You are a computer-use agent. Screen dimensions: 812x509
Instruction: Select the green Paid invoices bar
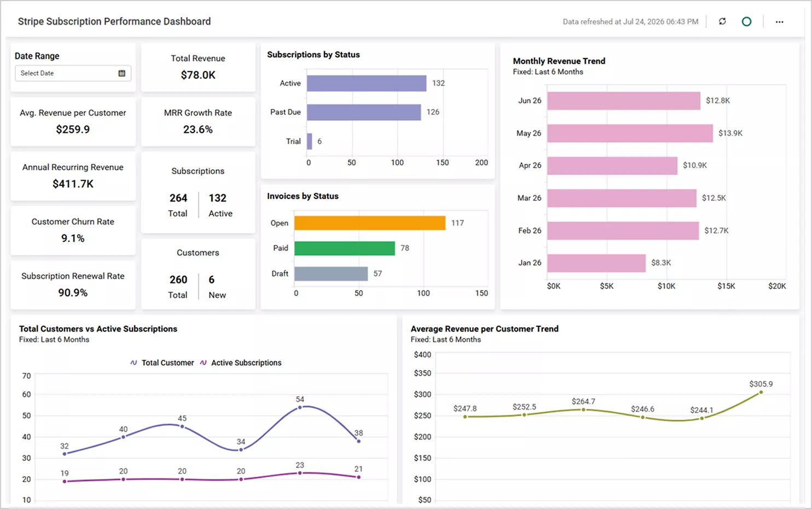(x=345, y=248)
